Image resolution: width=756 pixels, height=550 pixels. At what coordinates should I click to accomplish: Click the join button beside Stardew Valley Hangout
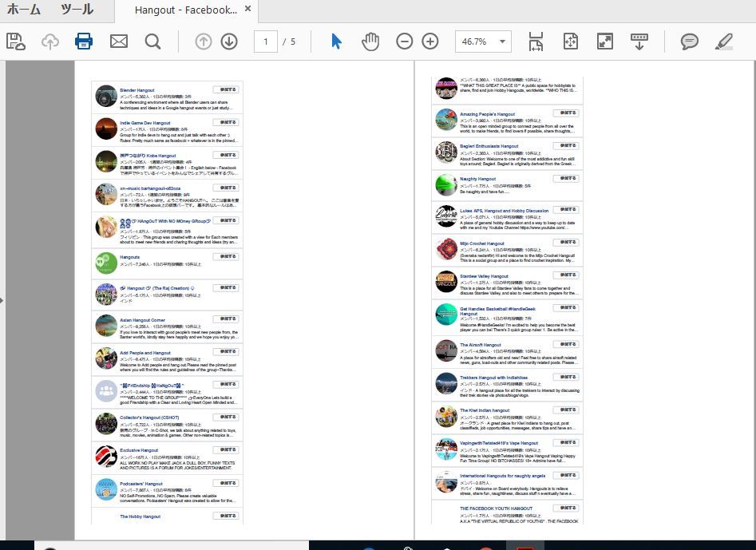click(565, 275)
